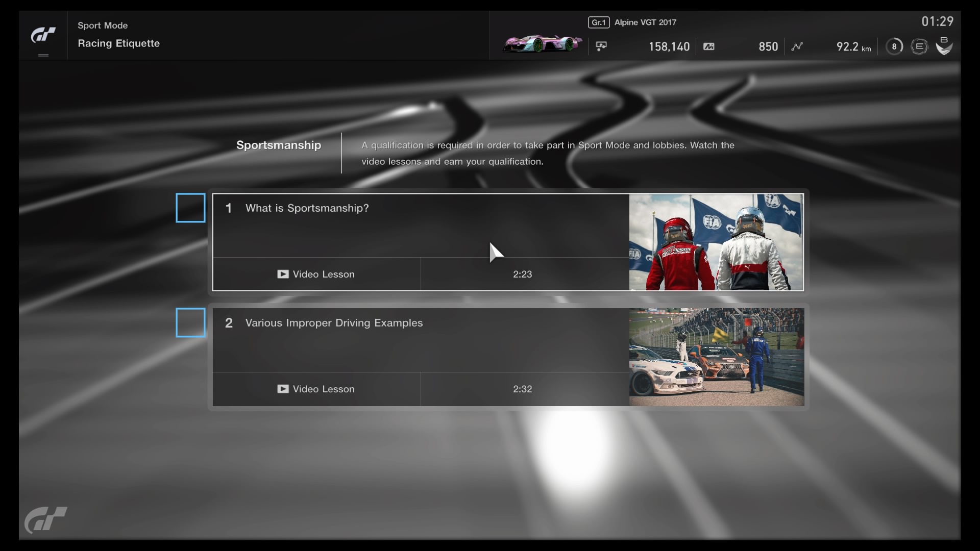Click the Racing Etiquette header title
Viewport: 980px width, 551px height.
pyautogui.click(x=118, y=43)
